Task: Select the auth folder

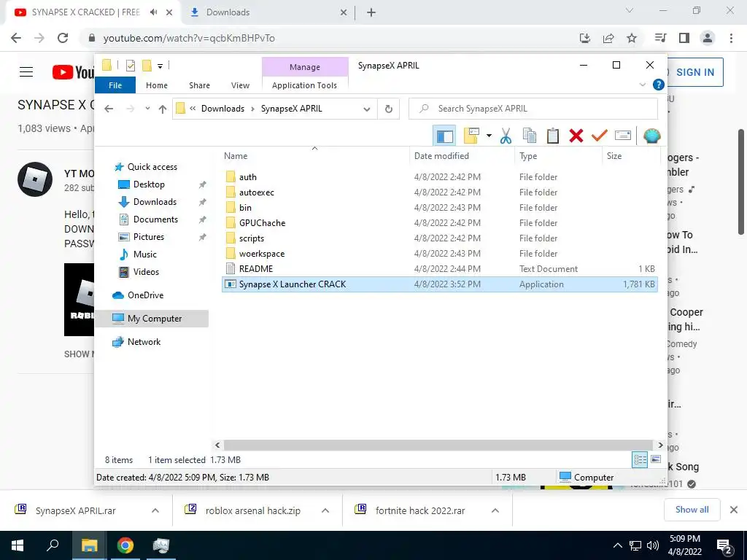Action: 439,177
